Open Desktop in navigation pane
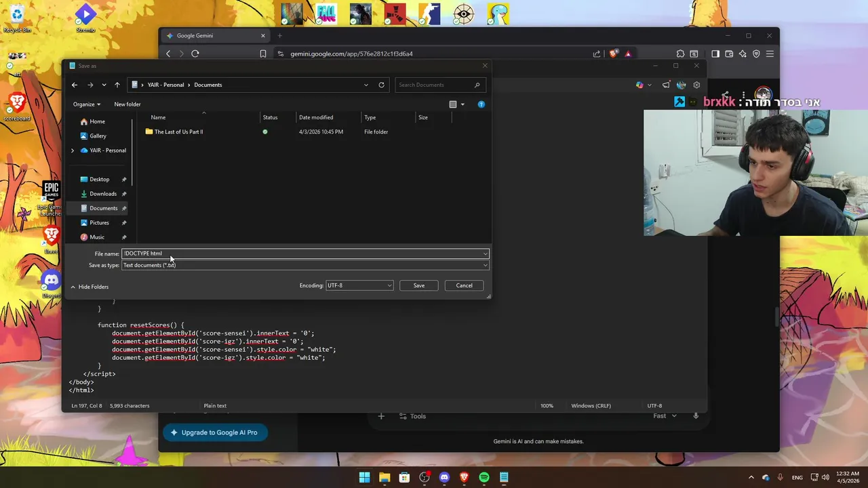 pos(100,180)
